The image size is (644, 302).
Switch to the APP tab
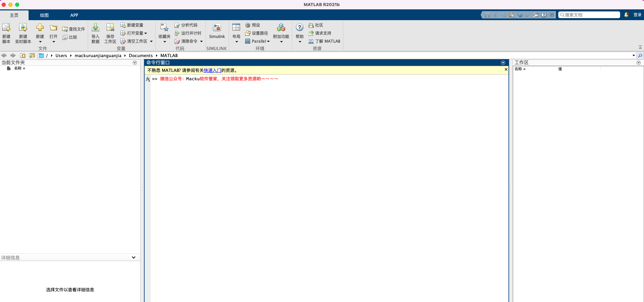(x=74, y=15)
